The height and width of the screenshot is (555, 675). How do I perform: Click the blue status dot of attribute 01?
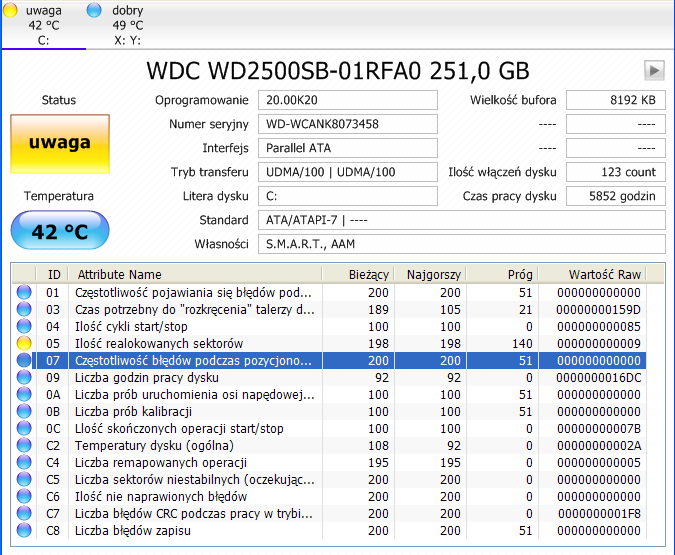[24, 292]
